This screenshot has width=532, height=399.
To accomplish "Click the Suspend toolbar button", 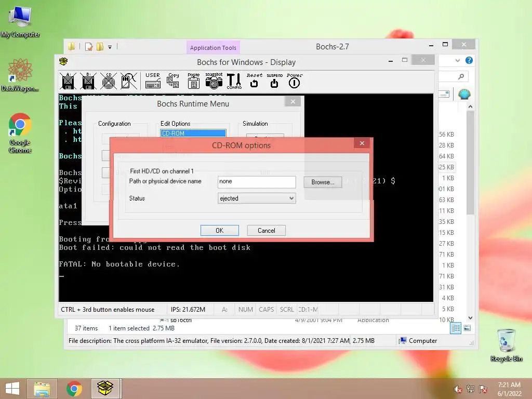I will click(274, 81).
